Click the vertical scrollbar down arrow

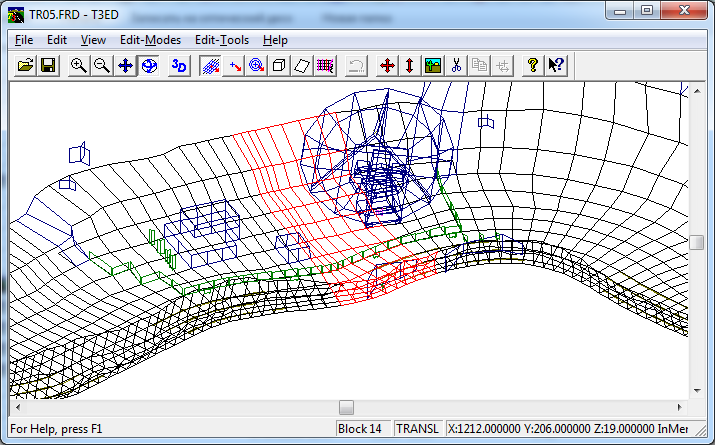(x=696, y=391)
